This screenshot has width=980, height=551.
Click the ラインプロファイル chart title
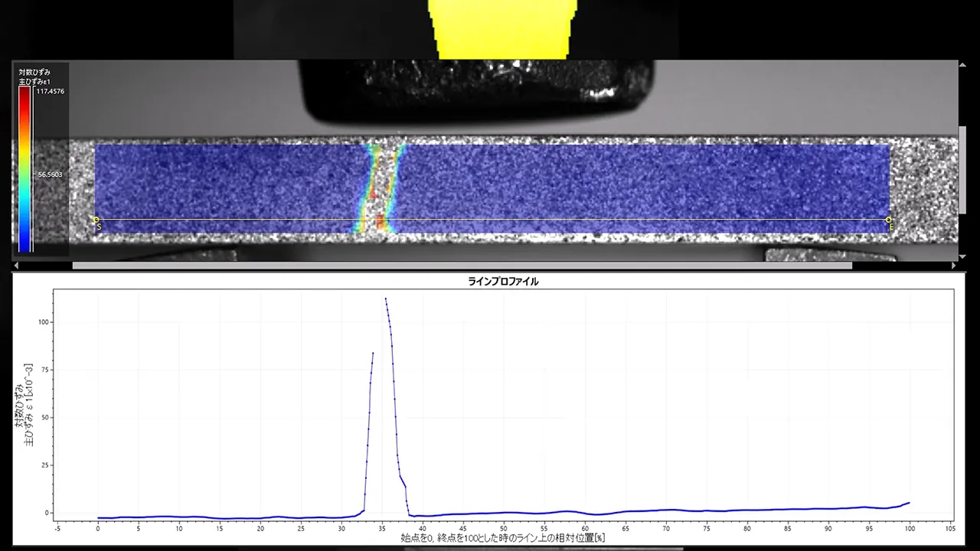[503, 282]
